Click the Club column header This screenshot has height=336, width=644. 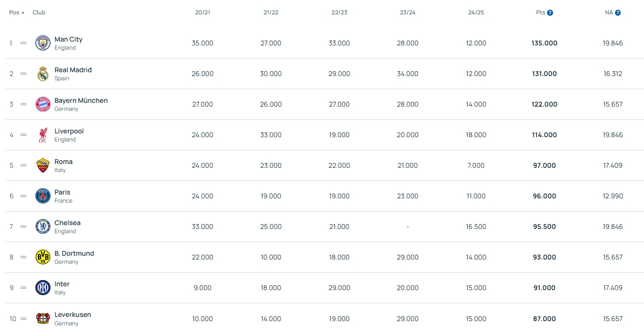coord(39,13)
